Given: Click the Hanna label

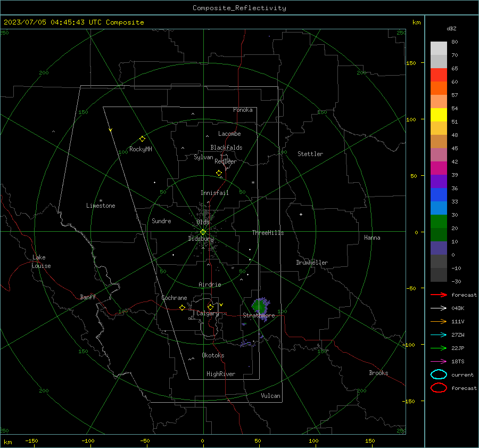Looking at the screenshot, I should (372, 238).
